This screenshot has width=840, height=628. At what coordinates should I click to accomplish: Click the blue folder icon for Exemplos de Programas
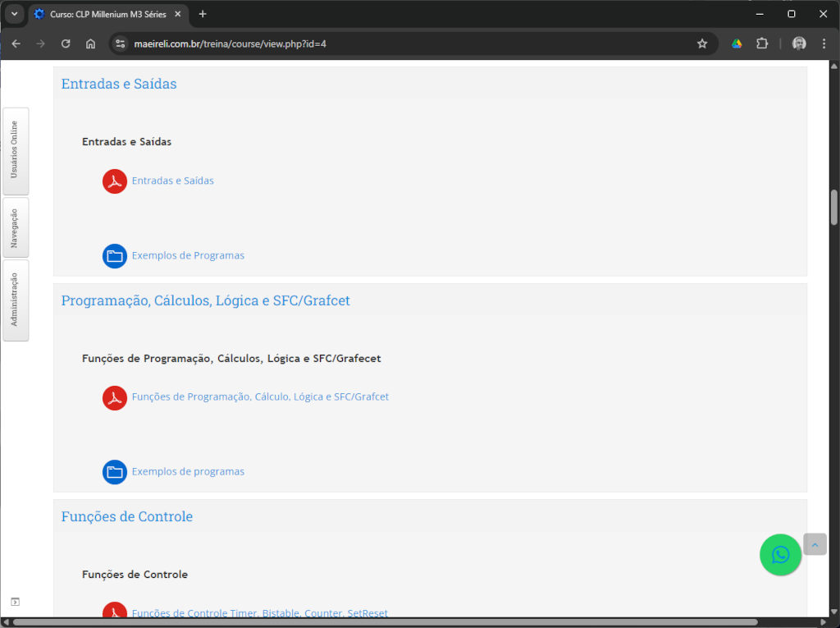point(115,256)
